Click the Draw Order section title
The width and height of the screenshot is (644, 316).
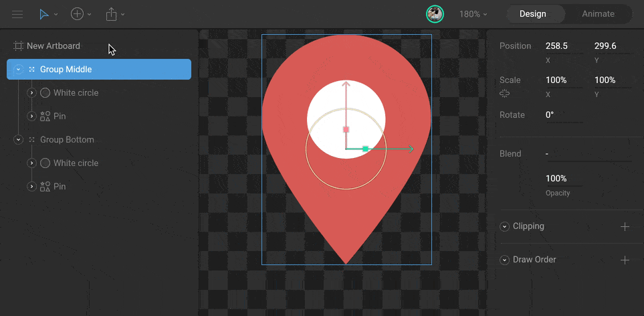point(534,260)
